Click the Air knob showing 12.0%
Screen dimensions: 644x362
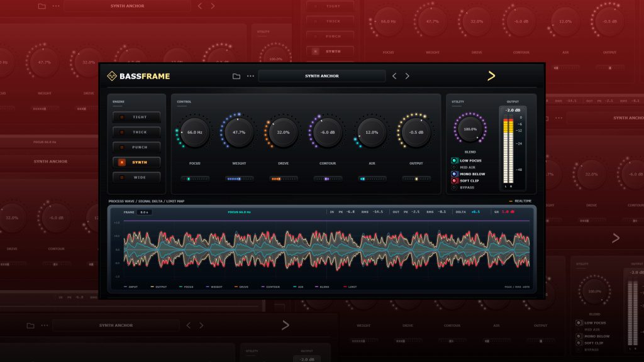click(x=372, y=132)
